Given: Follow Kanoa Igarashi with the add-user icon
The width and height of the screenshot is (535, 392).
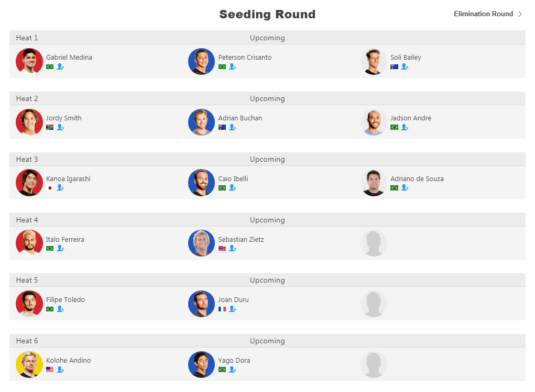Looking at the screenshot, I should pos(60,187).
